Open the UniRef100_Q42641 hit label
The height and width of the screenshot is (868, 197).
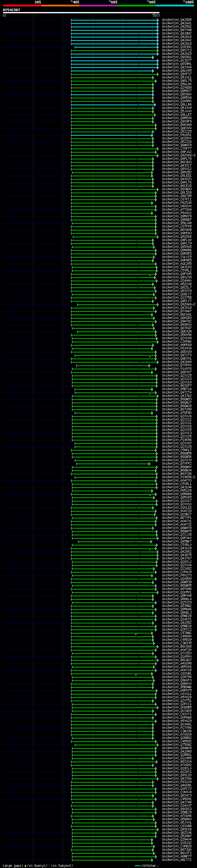pyautogui.click(x=176, y=23)
